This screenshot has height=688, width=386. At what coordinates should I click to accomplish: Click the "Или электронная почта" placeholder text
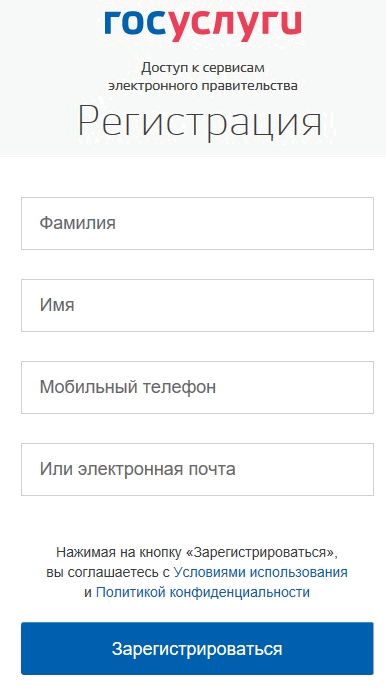[x=137, y=469]
